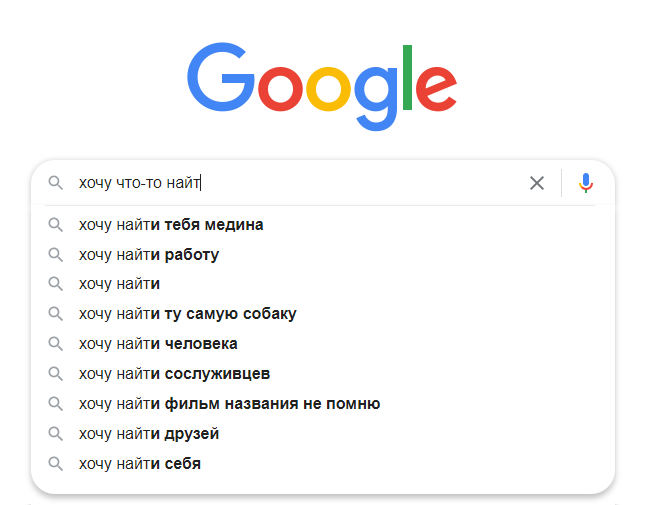
Task: Choose 'хочу найти фильм названия не помню'
Action: (322, 404)
